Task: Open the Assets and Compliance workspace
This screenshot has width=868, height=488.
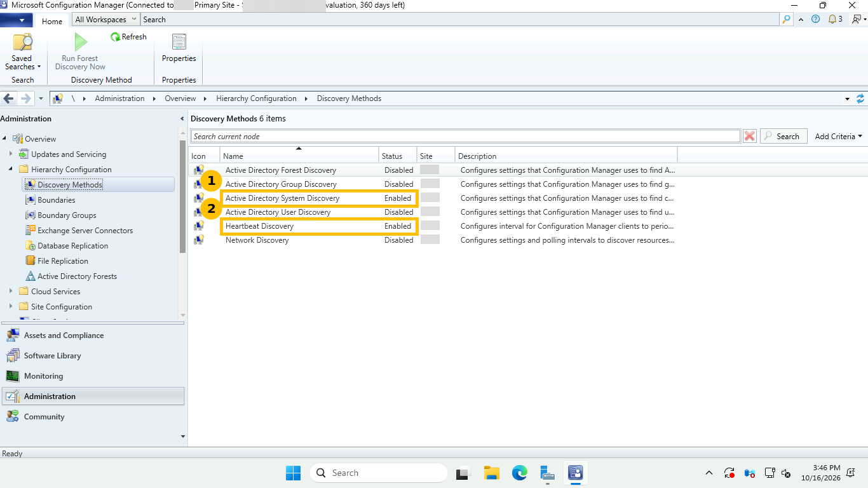Action: point(93,335)
